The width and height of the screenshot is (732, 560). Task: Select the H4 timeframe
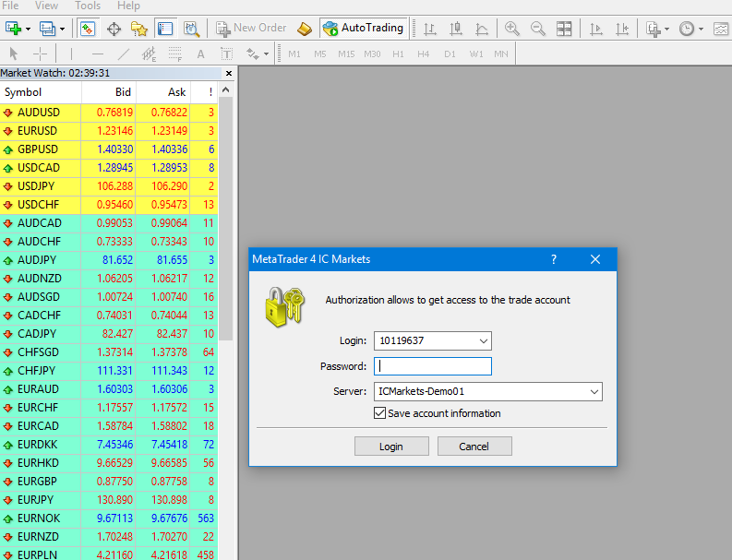tap(424, 54)
